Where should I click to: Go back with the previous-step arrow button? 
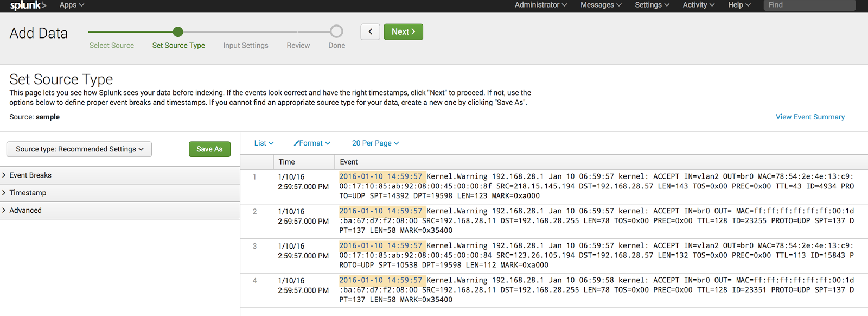tap(370, 31)
